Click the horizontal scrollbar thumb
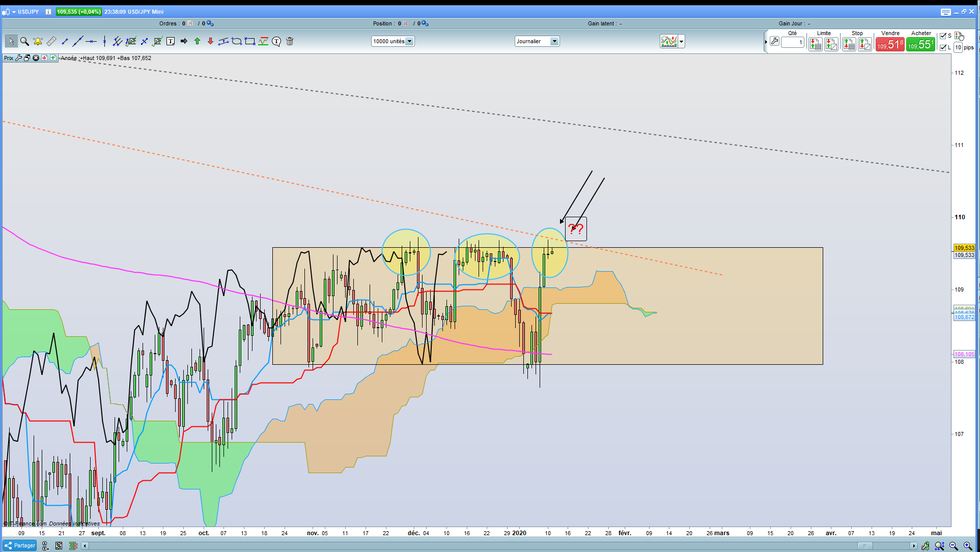Image resolution: width=980 pixels, height=552 pixels. coord(865,546)
